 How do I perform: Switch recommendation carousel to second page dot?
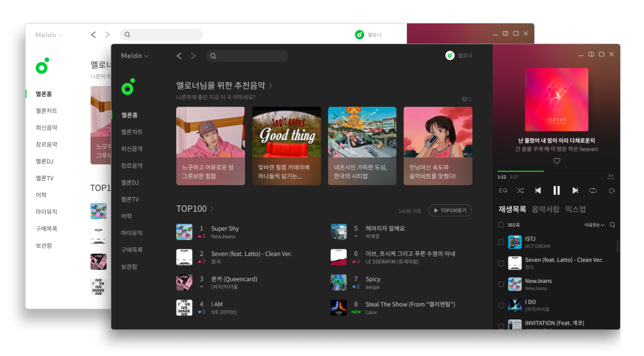coord(469,99)
